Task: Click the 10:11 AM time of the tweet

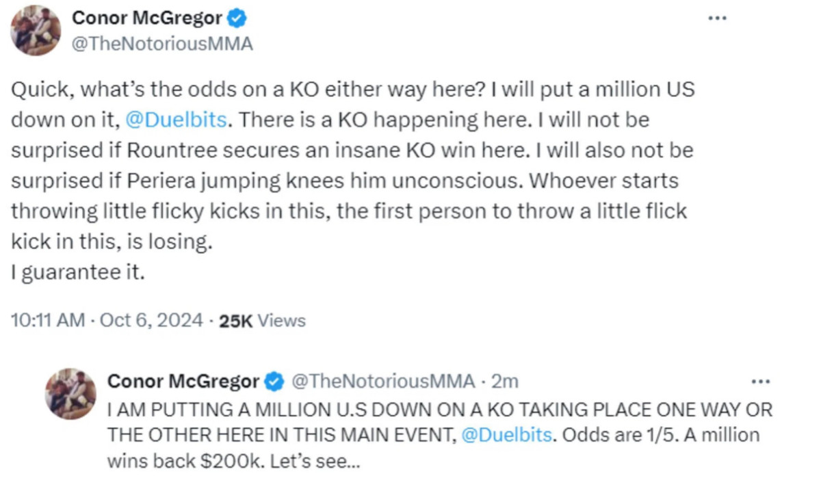Action: tap(48, 320)
